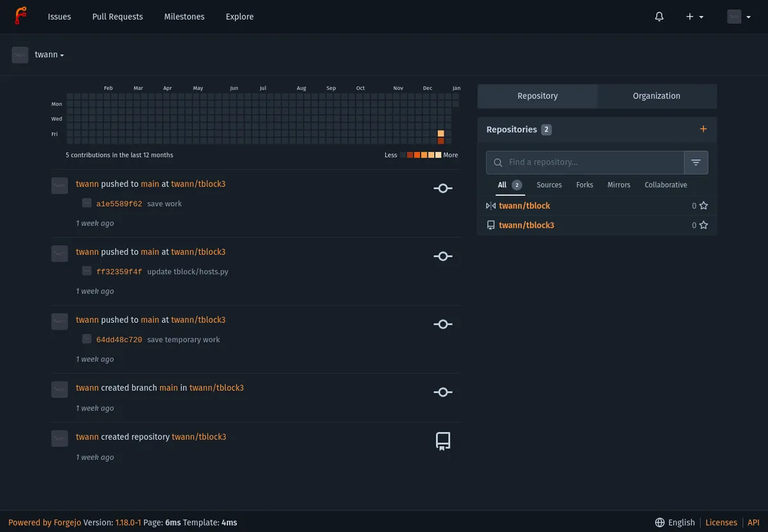The image size is (768, 532).
Task: Star the twann/tblock3 repository
Action: (703, 225)
